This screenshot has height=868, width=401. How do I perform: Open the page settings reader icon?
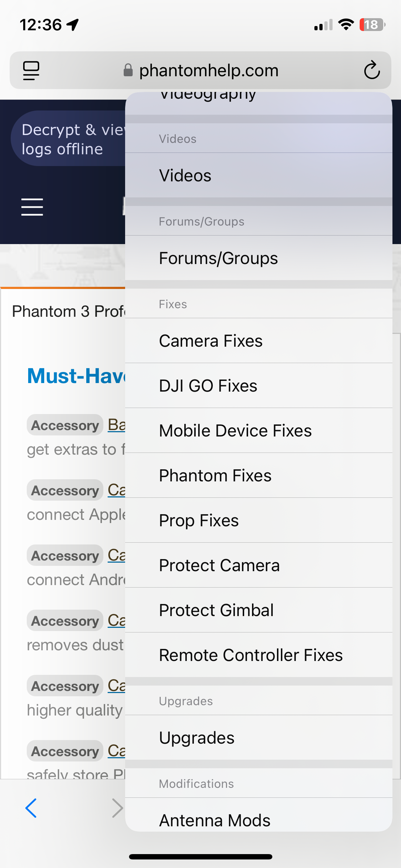31,70
